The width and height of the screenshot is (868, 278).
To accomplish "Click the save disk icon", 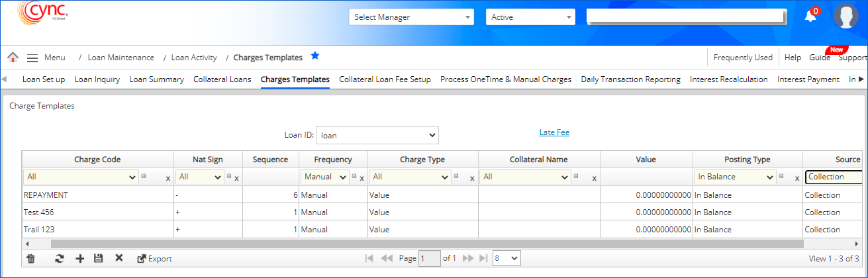I will (99, 258).
